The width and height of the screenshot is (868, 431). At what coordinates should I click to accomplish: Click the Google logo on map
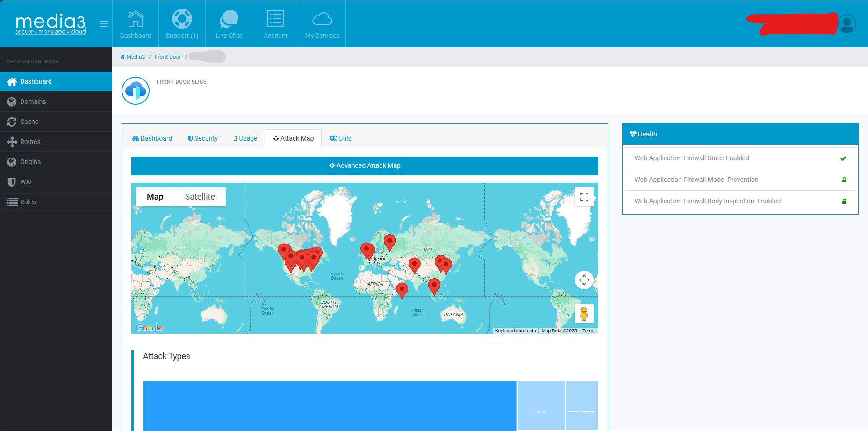click(149, 328)
